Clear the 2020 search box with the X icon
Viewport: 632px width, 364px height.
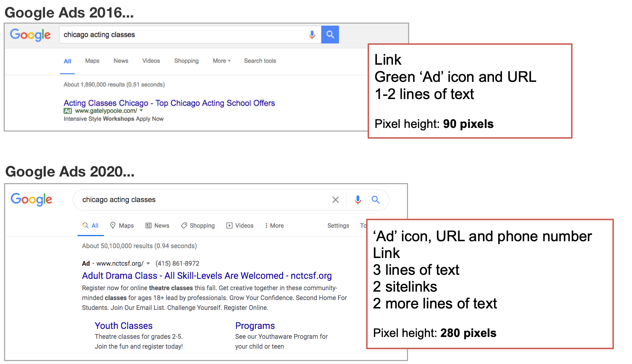tap(336, 200)
